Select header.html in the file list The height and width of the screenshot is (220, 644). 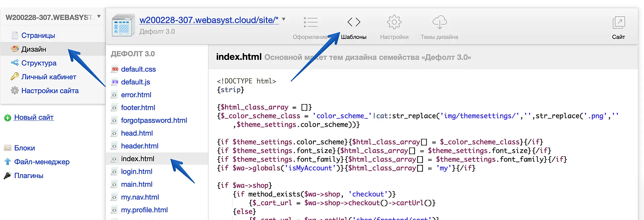click(x=140, y=146)
